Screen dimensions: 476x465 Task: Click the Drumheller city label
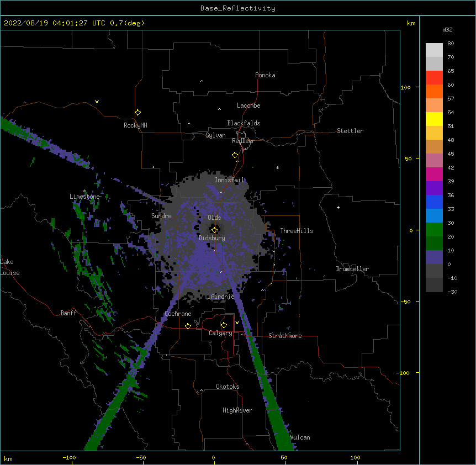coord(352,269)
